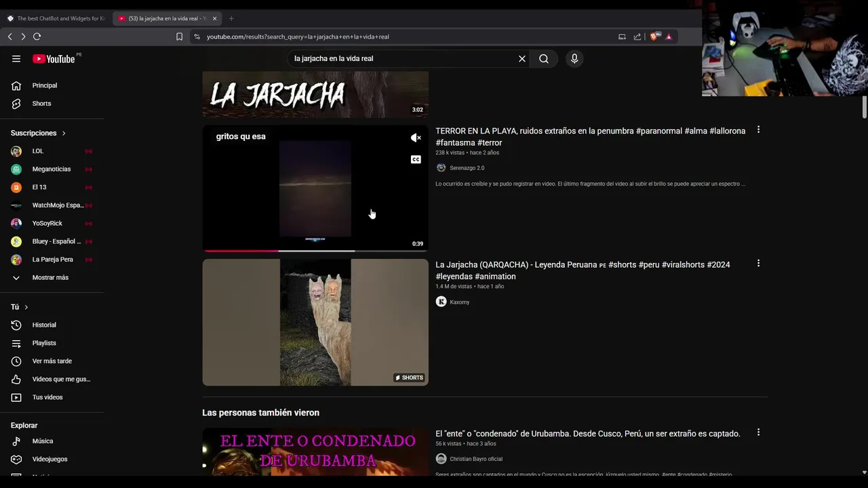Seek on the preview video progress bar
868x488 pixels.
[x=315, y=251]
